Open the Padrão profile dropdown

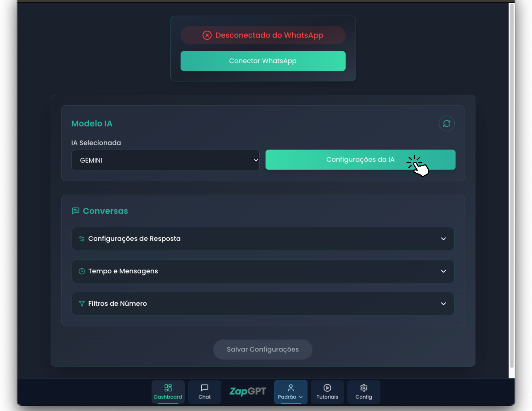(x=291, y=392)
